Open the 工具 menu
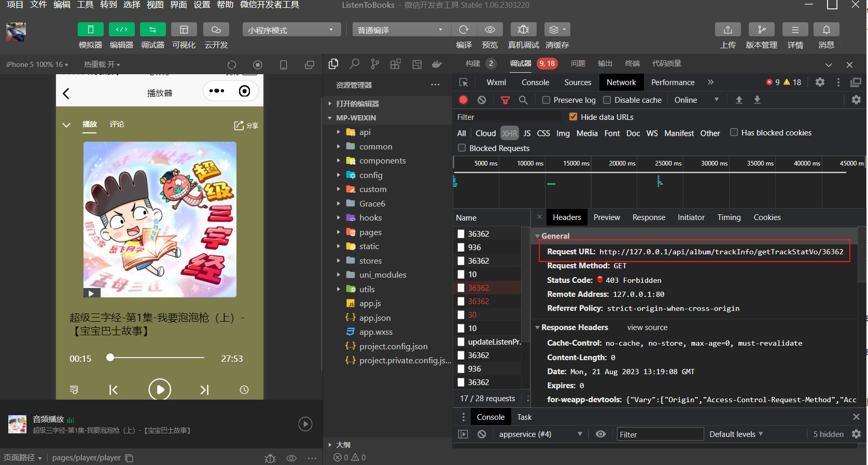This screenshot has width=868, height=465. [85, 5]
